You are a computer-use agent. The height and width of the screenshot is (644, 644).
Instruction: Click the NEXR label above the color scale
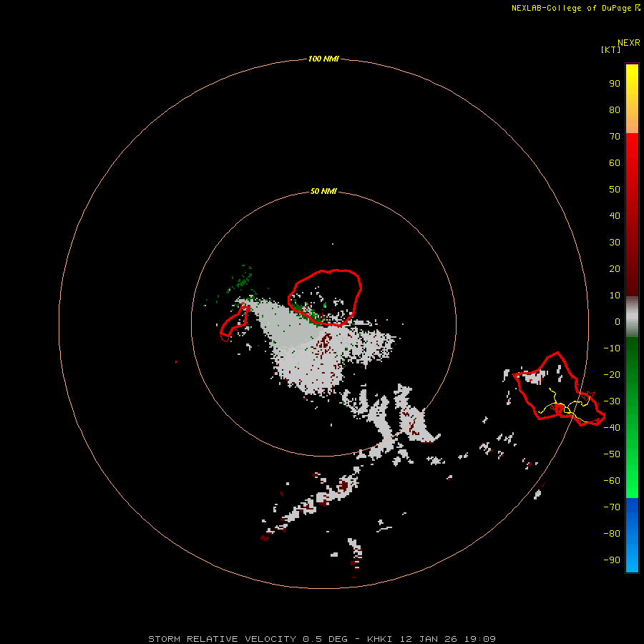click(628, 43)
